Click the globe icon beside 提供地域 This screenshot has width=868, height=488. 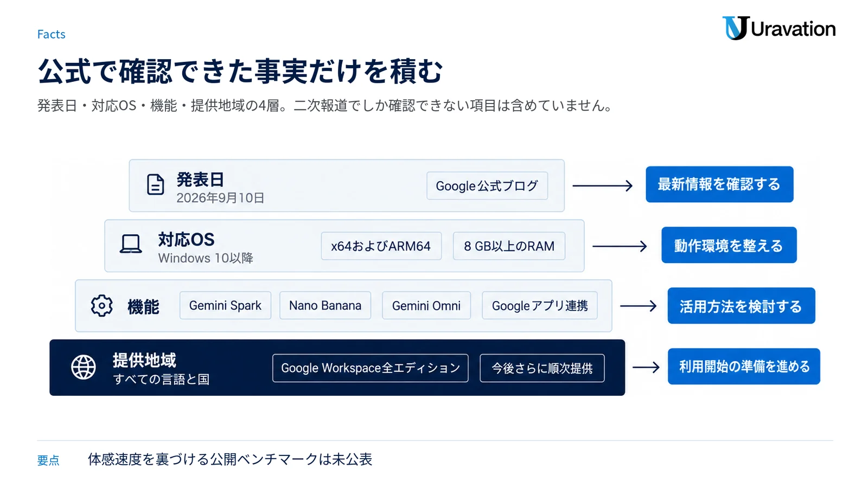[84, 368]
